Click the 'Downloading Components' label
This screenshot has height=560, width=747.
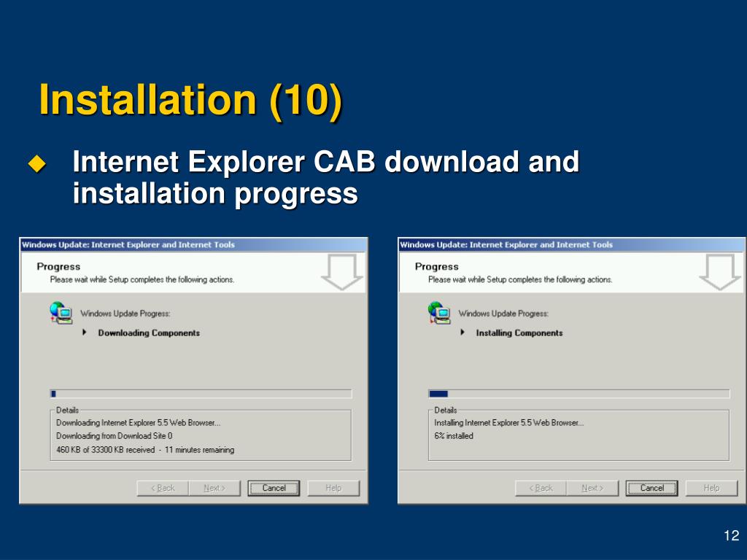click(149, 332)
